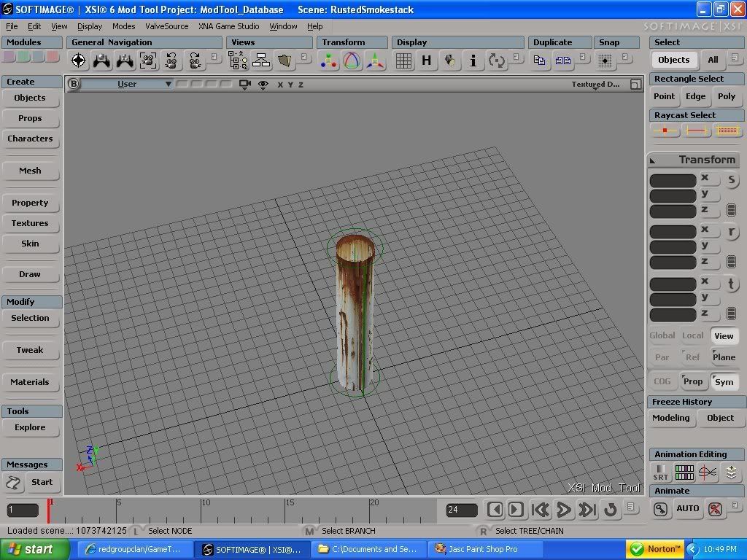The width and height of the screenshot is (747, 560).
Task: Open the schematic view icon in Views
Action: [x=261, y=61]
